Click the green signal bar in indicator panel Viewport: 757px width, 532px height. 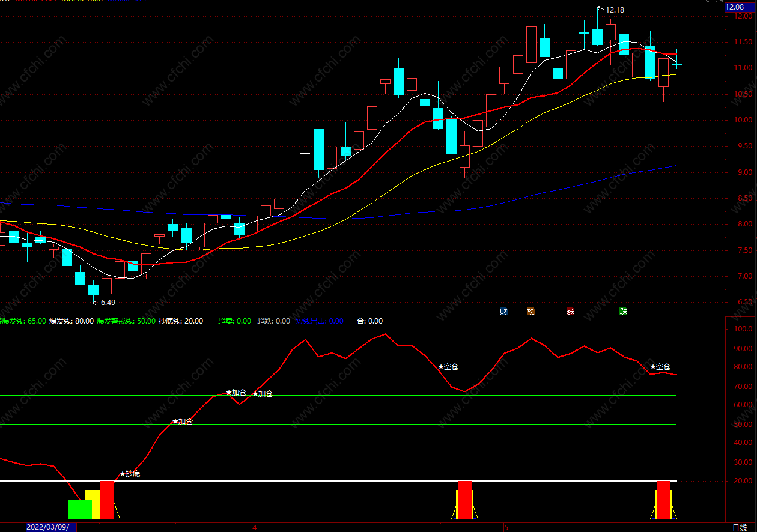pos(80,509)
